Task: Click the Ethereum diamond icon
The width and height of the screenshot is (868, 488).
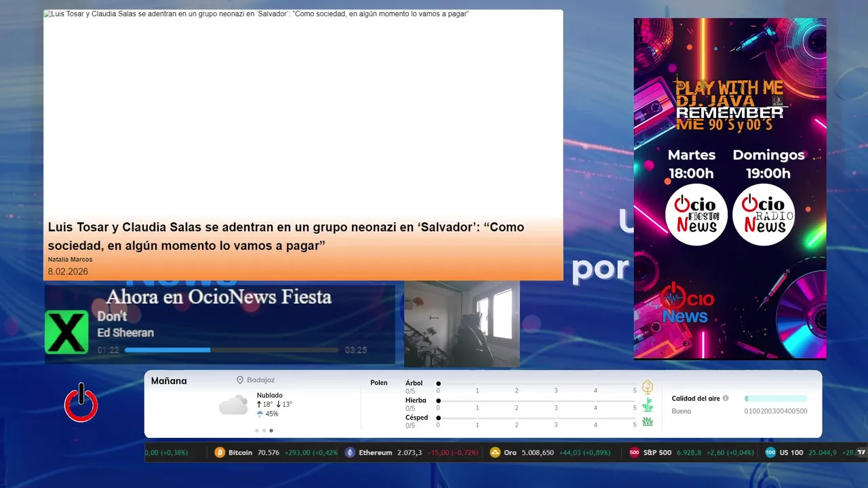Action: [x=350, y=453]
